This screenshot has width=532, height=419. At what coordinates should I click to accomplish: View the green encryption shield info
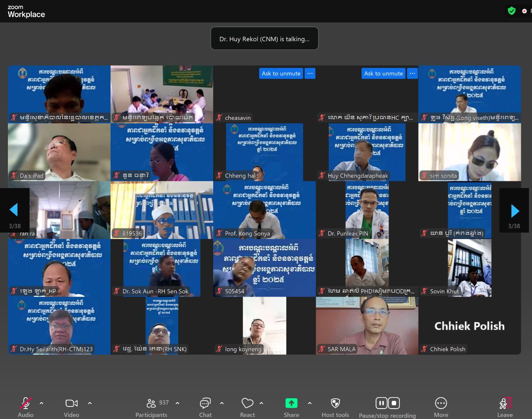(512, 11)
